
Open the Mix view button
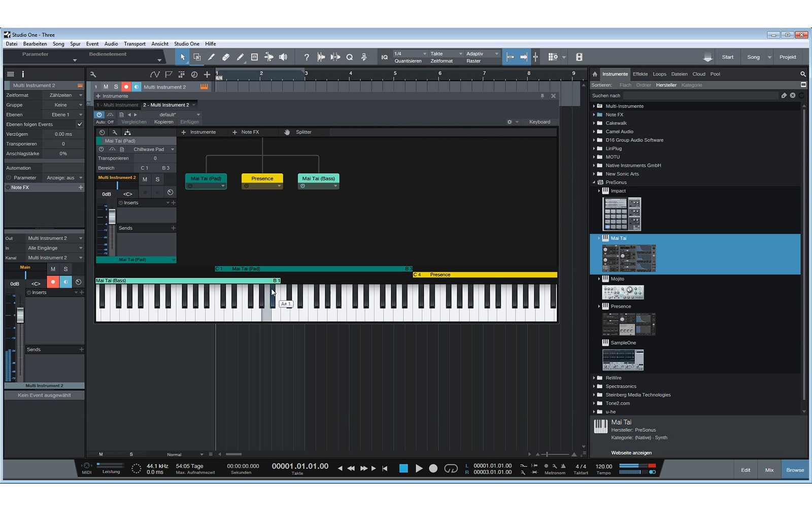point(769,470)
